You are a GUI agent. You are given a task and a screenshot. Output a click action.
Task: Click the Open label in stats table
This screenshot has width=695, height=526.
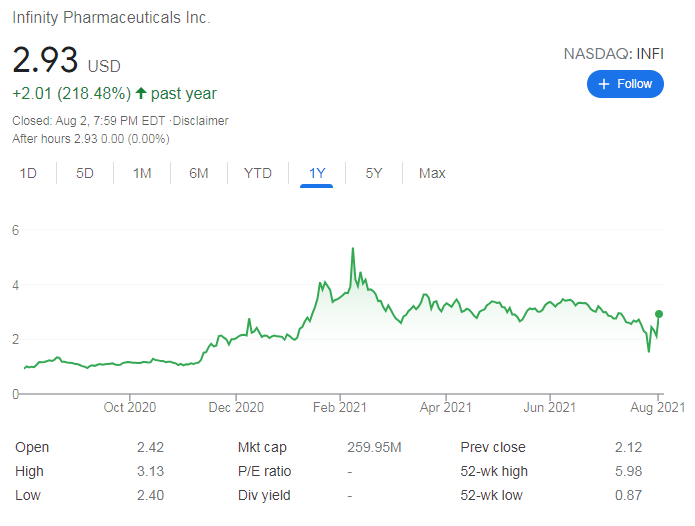point(32,447)
